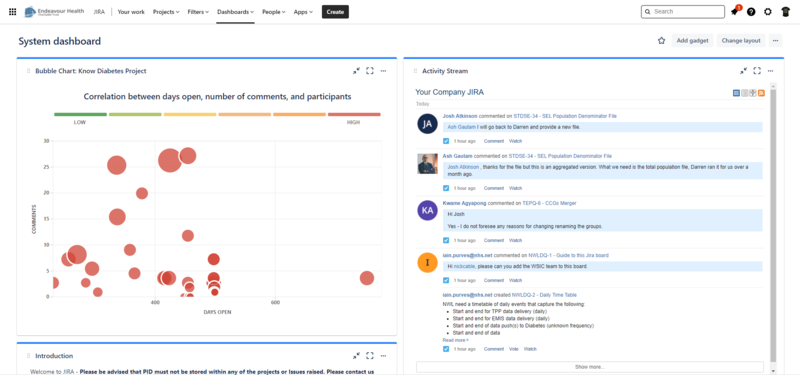Focus the Search field

coord(683,11)
